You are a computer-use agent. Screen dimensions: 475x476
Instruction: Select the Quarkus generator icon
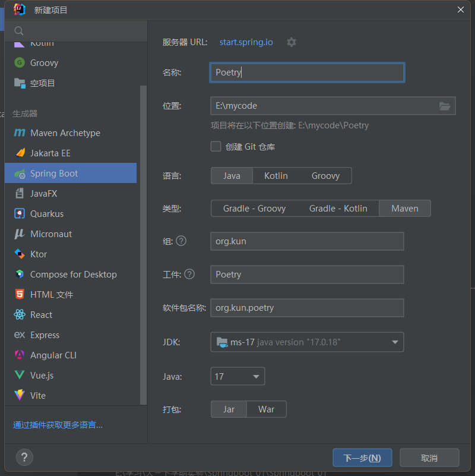click(20, 214)
